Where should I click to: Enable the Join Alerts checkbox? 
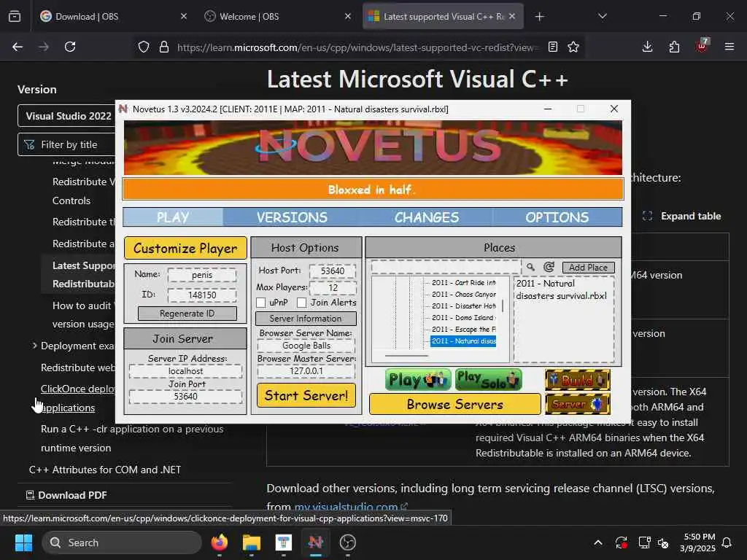pyautogui.click(x=301, y=303)
